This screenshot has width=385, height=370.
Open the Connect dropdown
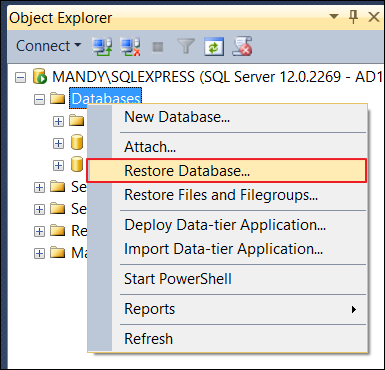tap(49, 46)
